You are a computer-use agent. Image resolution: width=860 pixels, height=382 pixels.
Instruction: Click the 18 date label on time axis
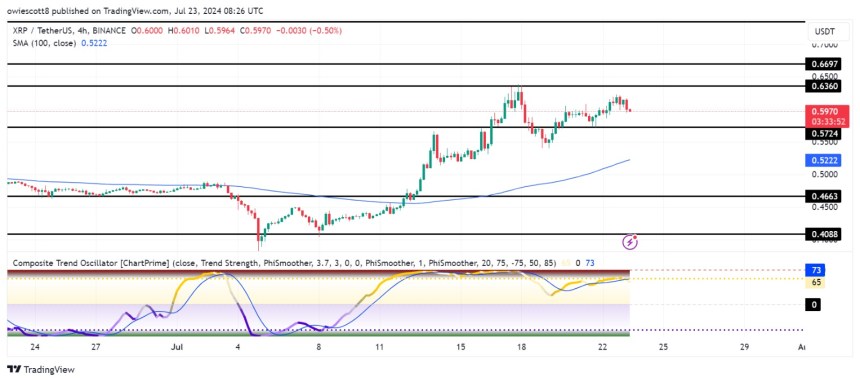click(521, 347)
